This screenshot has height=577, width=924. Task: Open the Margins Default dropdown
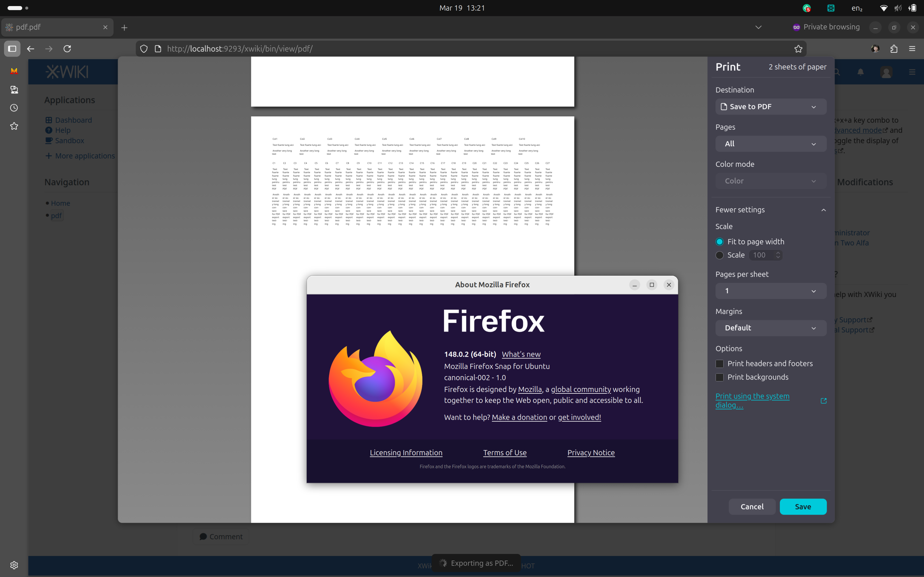click(x=771, y=328)
